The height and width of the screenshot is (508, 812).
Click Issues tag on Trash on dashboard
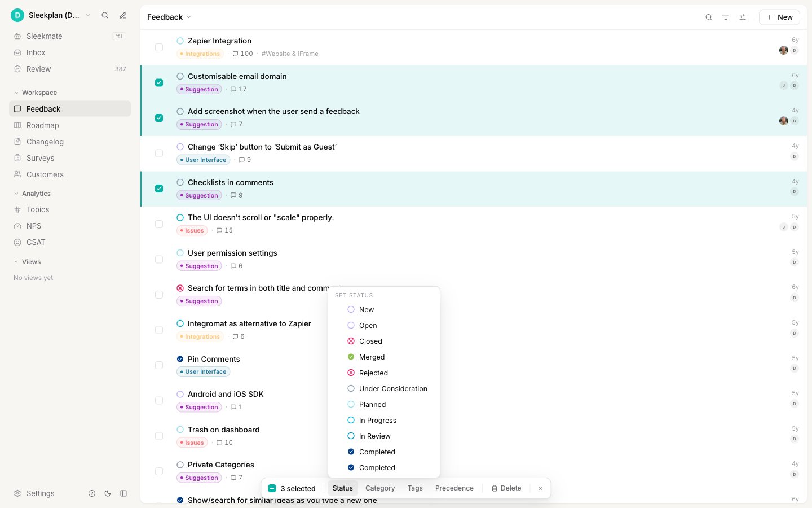[x=192, y=443]
